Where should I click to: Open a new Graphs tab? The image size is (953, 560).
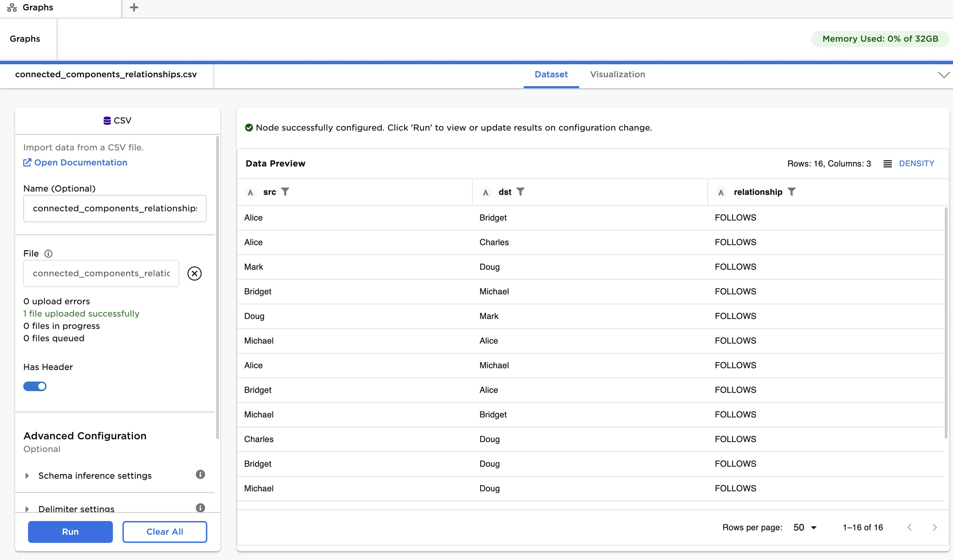pyautogui.click(x=133, y=7)
